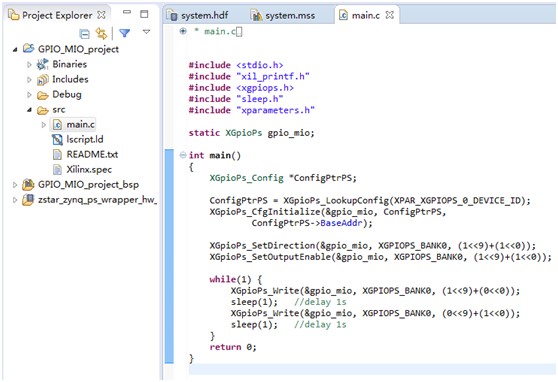Expand the Includes node

30,79
